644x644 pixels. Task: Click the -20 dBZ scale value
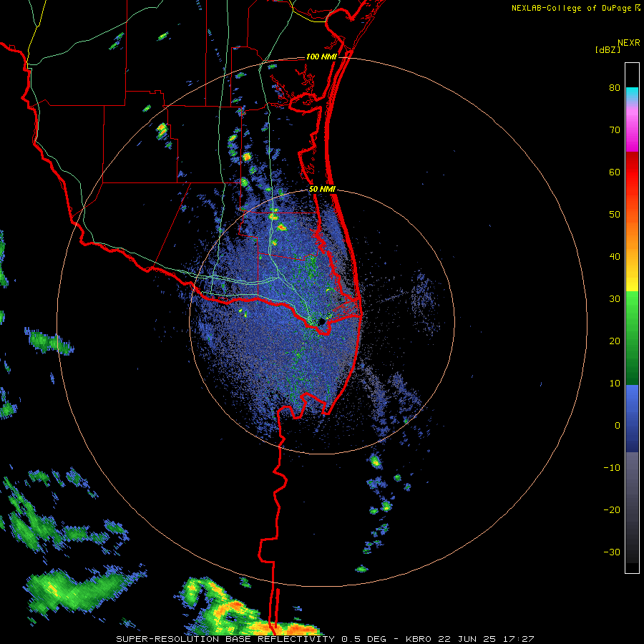pos(612,510)
